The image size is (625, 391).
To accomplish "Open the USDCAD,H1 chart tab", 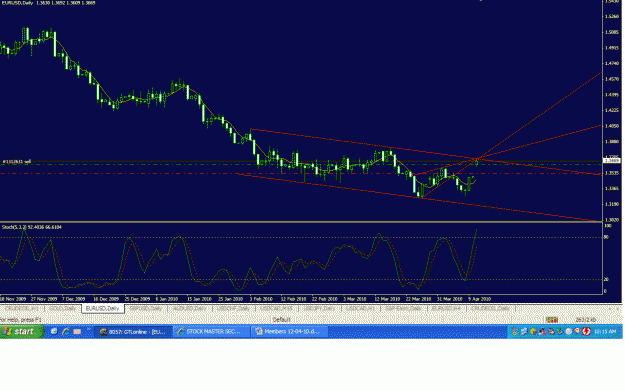I will pos(361,308).
